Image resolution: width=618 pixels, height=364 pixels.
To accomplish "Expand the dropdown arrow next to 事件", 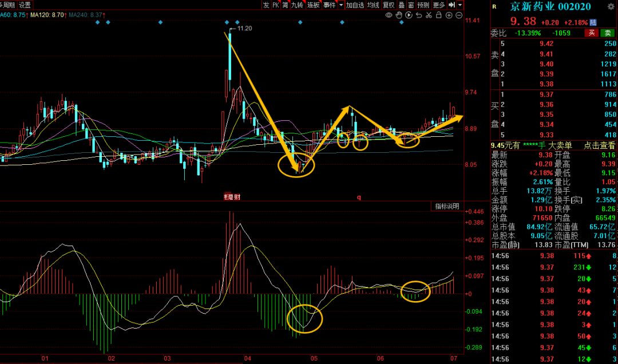I will pyautogui.click(x=341, y=5).
